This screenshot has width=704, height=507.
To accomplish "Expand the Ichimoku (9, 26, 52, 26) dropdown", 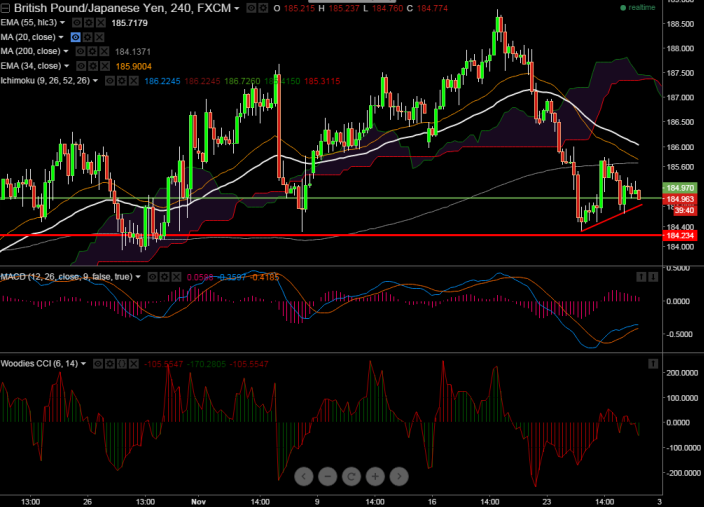I will click(x=96, y=80).
